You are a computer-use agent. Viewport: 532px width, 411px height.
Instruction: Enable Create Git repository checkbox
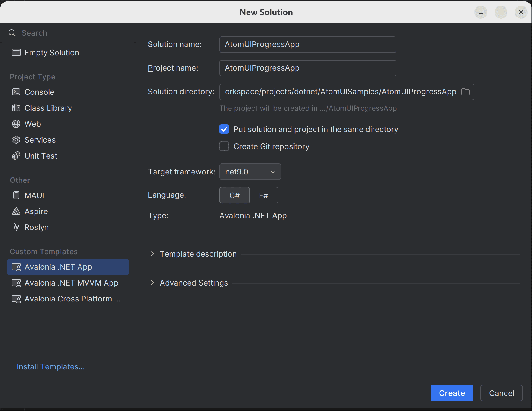(x=224, y=146)
